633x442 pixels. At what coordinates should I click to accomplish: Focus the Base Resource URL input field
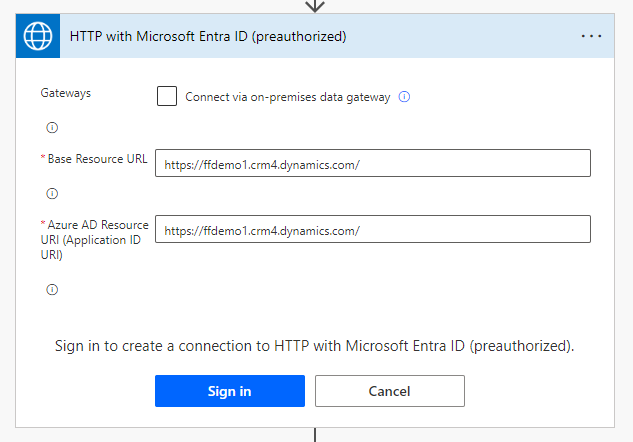click(x=372, y=164)
